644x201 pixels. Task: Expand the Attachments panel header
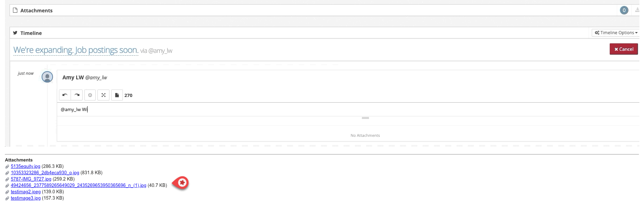click(x=36, y=11)
